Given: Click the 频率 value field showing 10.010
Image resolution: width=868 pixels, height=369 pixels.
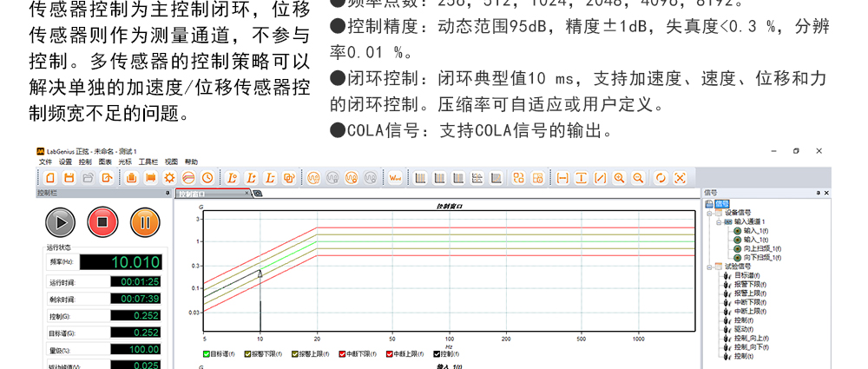Looking at the screenshot, I should pos(135,262).
